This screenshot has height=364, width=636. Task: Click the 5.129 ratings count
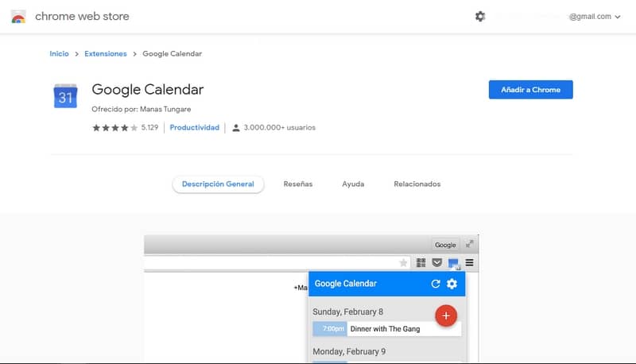149,127
